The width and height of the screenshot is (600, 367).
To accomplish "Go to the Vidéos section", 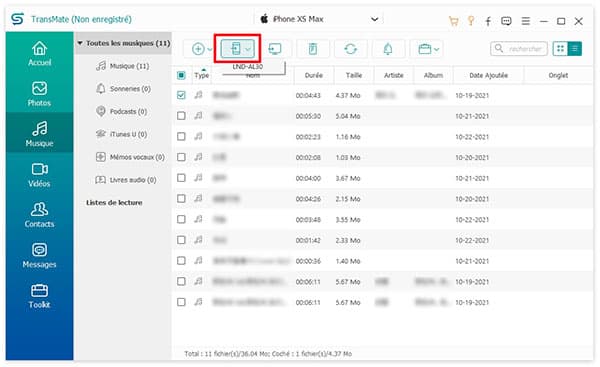I will pos(39,175).
